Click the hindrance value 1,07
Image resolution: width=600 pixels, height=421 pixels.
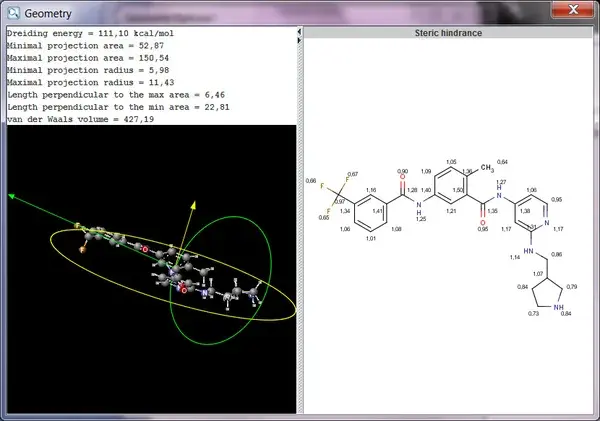point(538,274)
